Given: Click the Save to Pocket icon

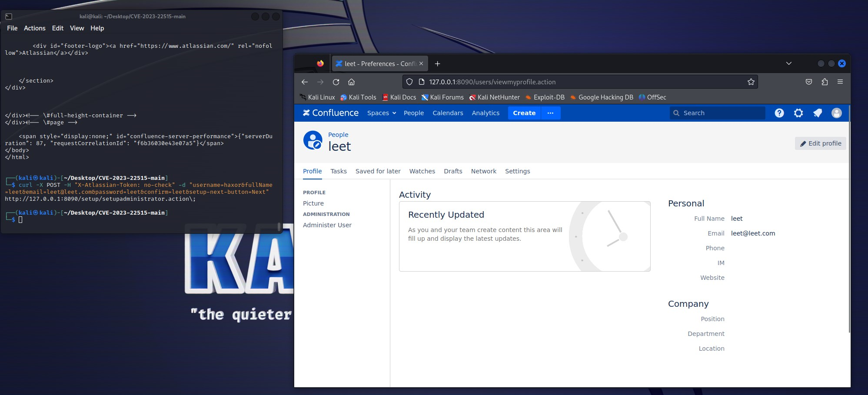Looking at the screenshot, I should pyautogui.click(x=809, y=82).
